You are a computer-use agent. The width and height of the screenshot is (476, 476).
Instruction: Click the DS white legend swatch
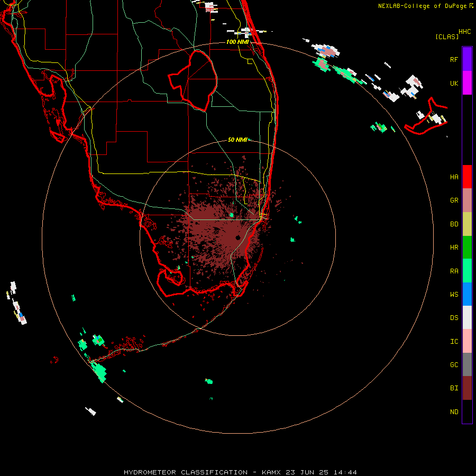pos(467,317)
